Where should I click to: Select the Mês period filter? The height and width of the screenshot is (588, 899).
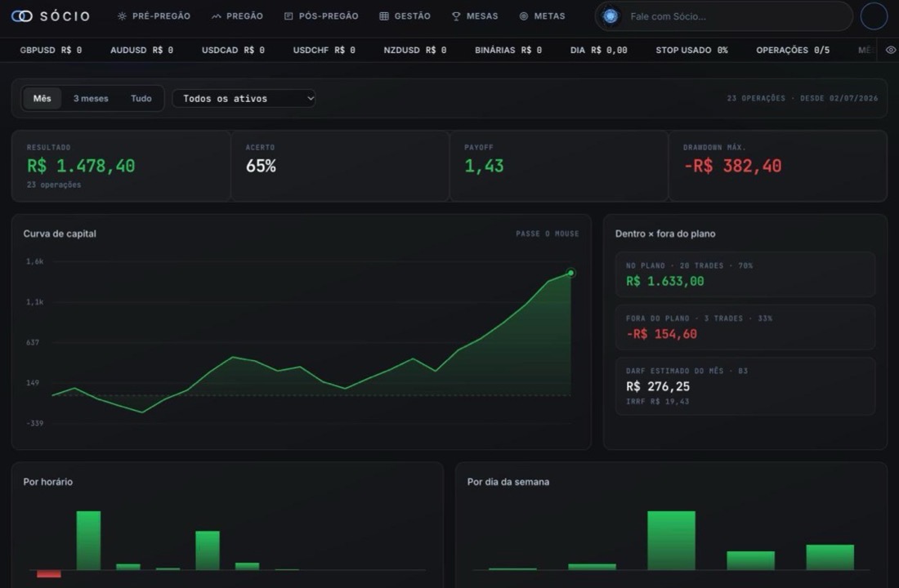click(42, 99)
